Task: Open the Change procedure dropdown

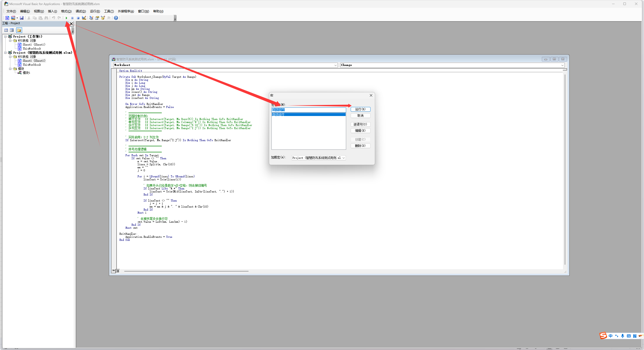Action: click(x=562, y=65)
